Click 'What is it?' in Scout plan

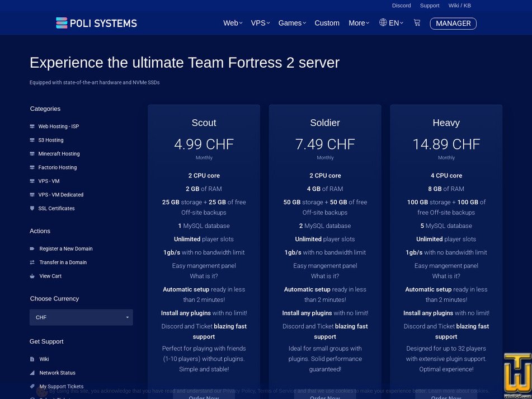(x=204, y=276)
